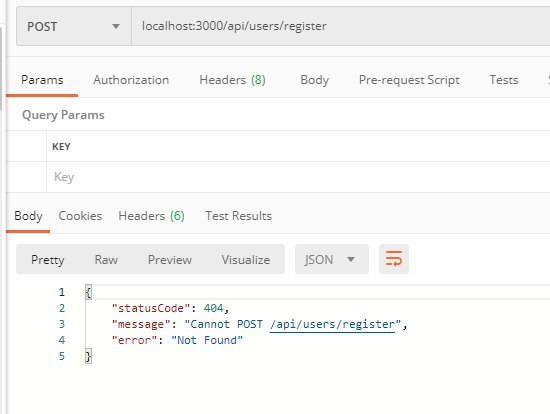Image resolution: width=550 pixels, height=414 pixels.
Task: Open the POST method dropdown
Action: click(x=74, y=26)
